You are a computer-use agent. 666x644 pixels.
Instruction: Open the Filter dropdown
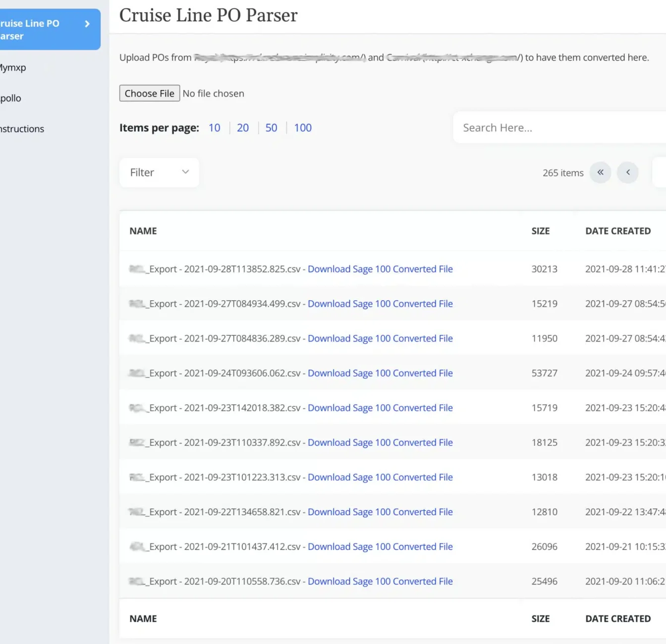pos(159,172)
